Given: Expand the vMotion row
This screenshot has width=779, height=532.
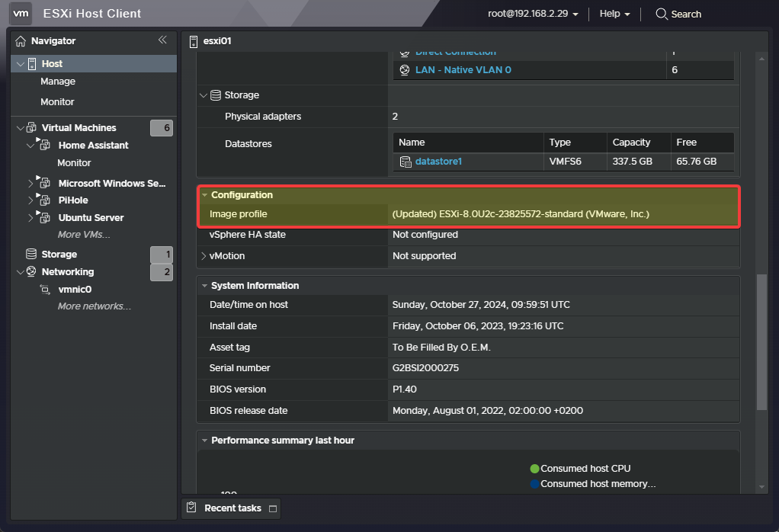Looking at the screenshot, I should coord(204,256).
